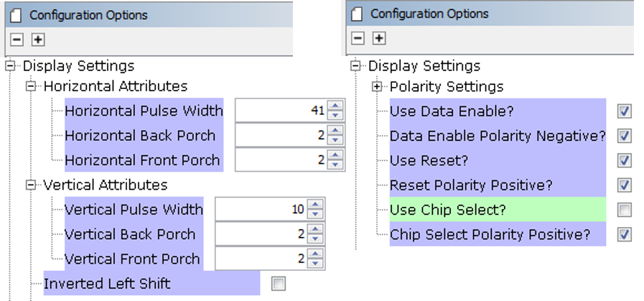Select Data Enable Polarity Negative item
Viewport: 644px width, 301px height.
coord(498,136)
